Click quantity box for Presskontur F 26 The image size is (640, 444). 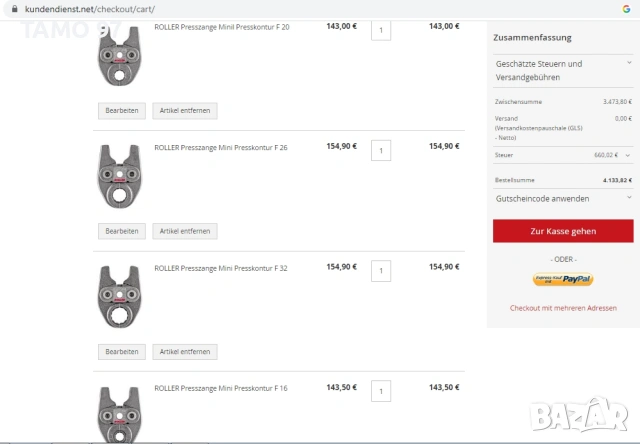coord(380,150)
